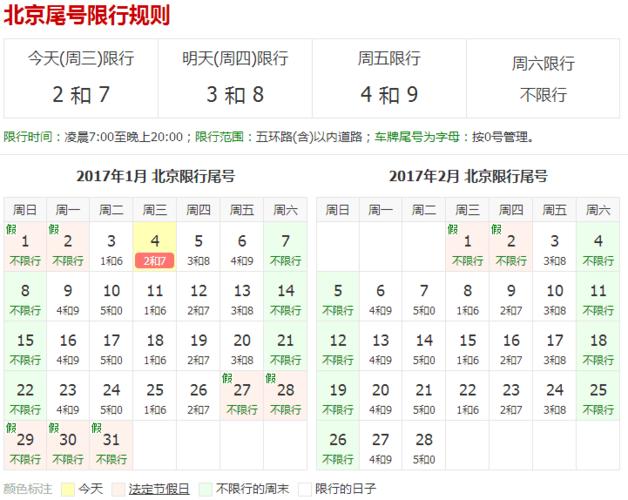628x500 pixels.
Task: Select January 6 cell with 4和9
Action: [x=242, y=247]
